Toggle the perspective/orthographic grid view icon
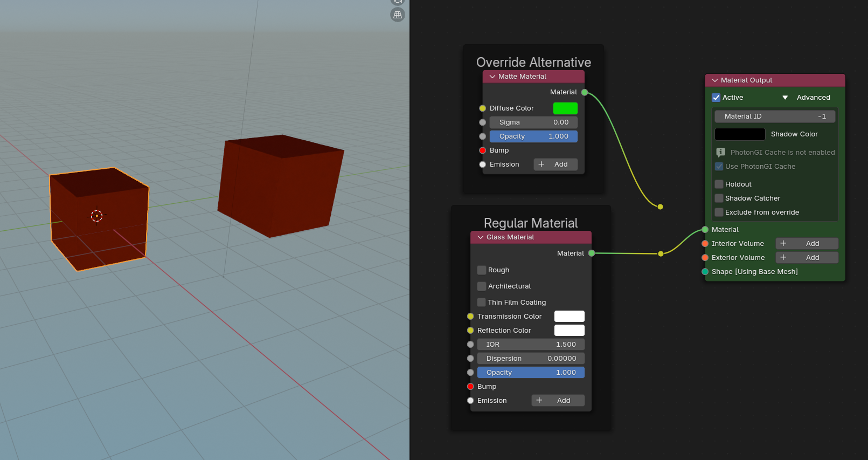 click(398, 15)
